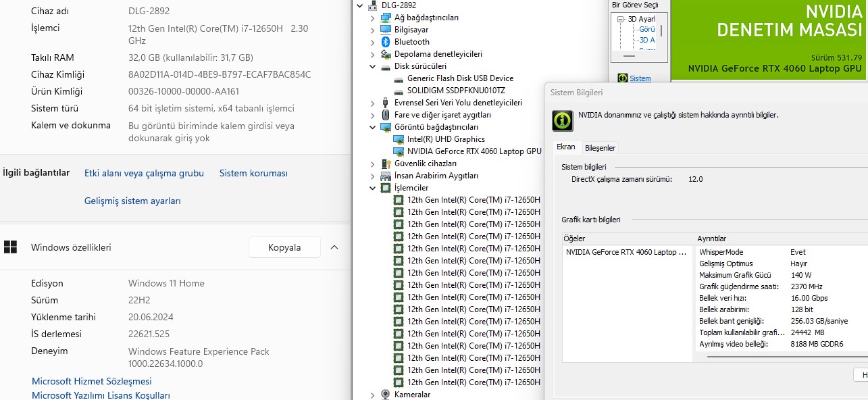Expand the Güvenlik cihazları category

click(x=372, y=164)
